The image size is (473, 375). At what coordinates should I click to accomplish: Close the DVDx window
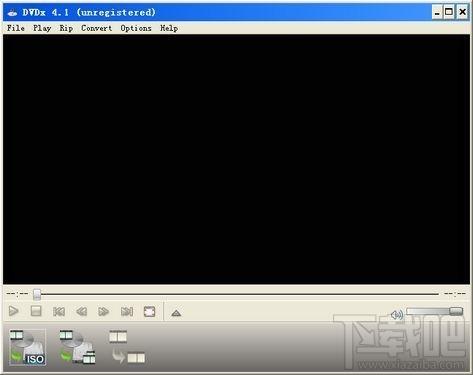click(463, 12)
